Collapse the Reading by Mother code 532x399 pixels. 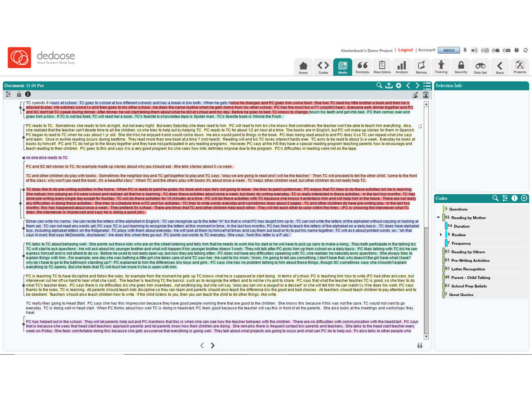click(438, 218)
